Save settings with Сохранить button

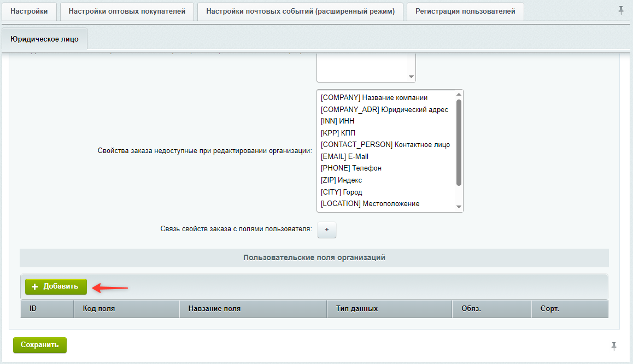click(x=39, y=345)
